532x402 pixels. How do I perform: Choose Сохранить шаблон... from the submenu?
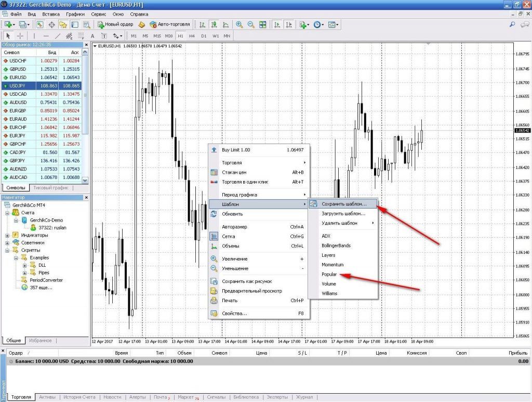coord(343,204)
